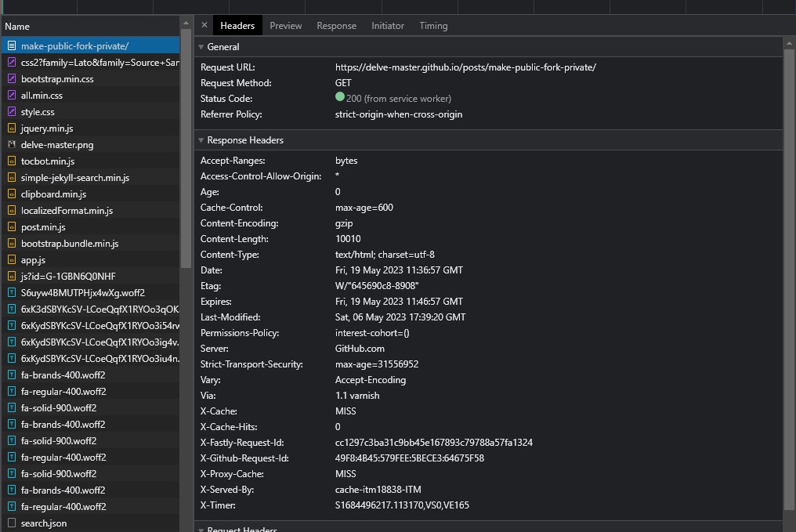Click the Content-Type value text/html; charset=utf-8

click(385, 255)
